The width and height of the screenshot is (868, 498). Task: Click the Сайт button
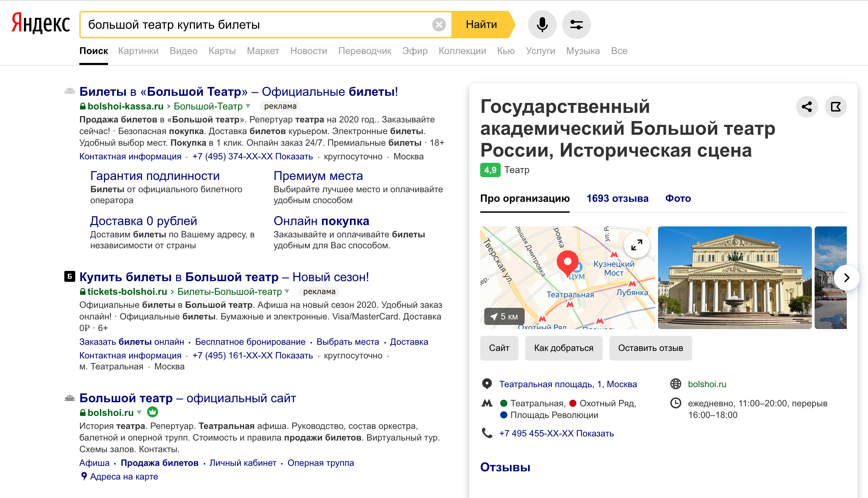(x=499, y=348)
